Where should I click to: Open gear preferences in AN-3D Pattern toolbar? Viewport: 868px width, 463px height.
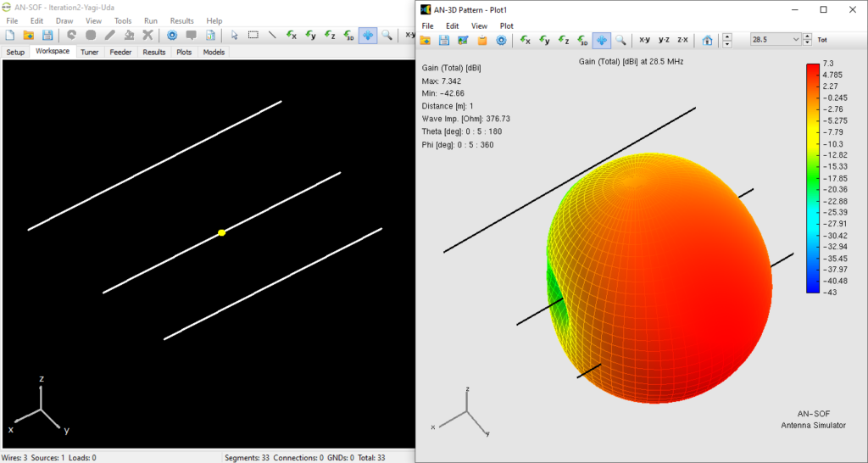point(501,40)
